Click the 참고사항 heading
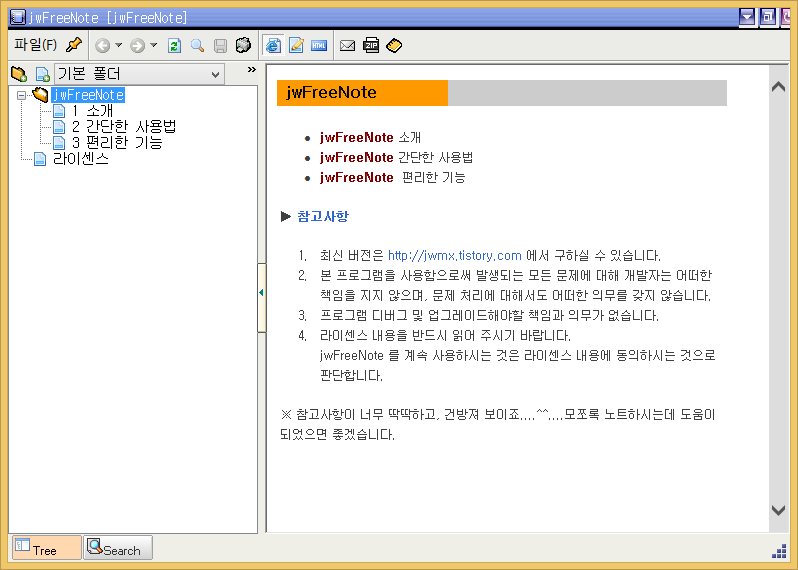The image size is (798, 570). (323, 216)
